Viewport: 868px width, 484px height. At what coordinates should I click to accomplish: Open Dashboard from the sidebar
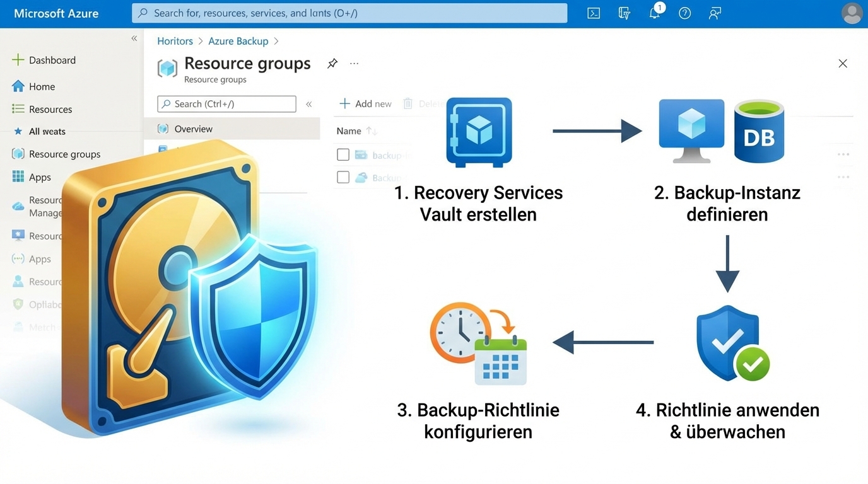[52, 60]
